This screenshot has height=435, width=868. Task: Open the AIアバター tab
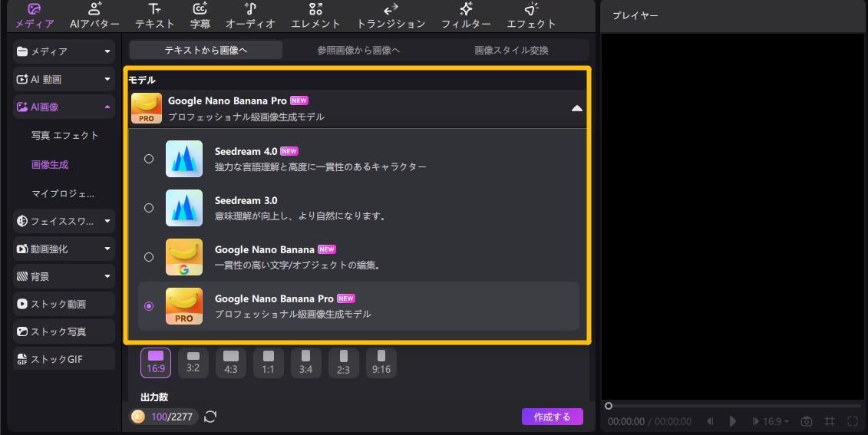[x=94, y=15]
